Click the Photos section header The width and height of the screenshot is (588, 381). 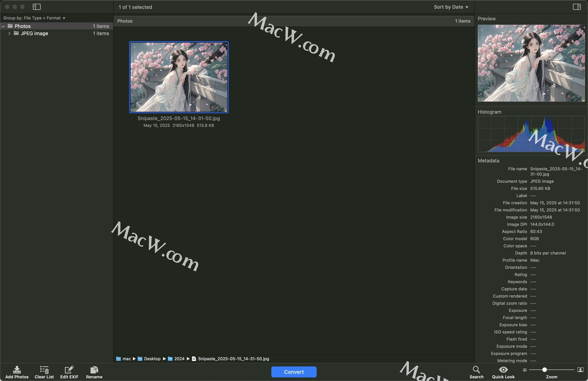tap(294, 21)
